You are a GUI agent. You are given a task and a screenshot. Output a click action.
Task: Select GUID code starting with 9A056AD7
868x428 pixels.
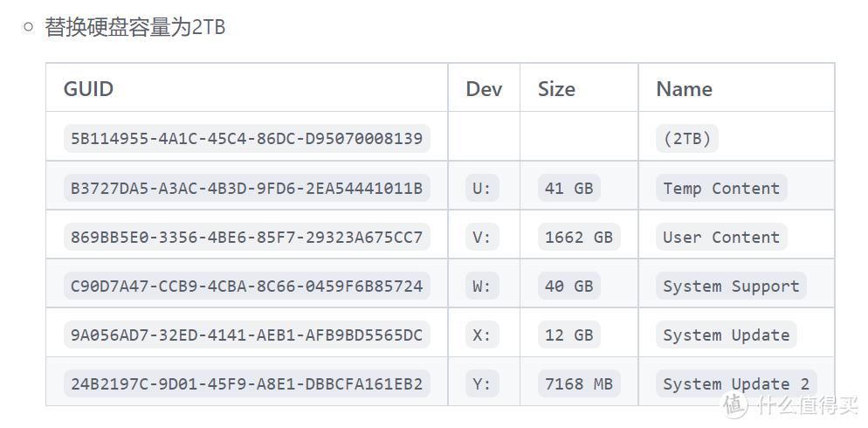(246, 335)
